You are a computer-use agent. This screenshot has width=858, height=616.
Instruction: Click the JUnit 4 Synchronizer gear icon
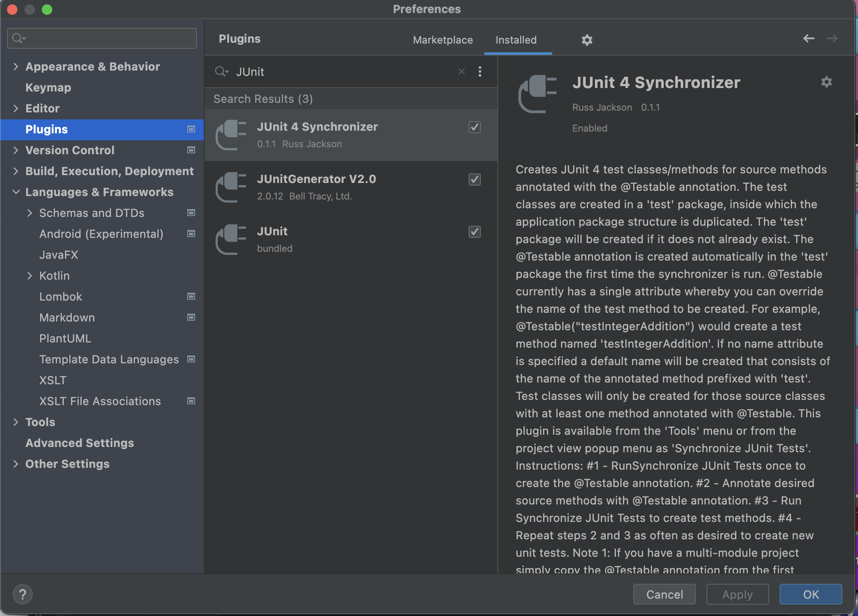(x=826, y=82)
